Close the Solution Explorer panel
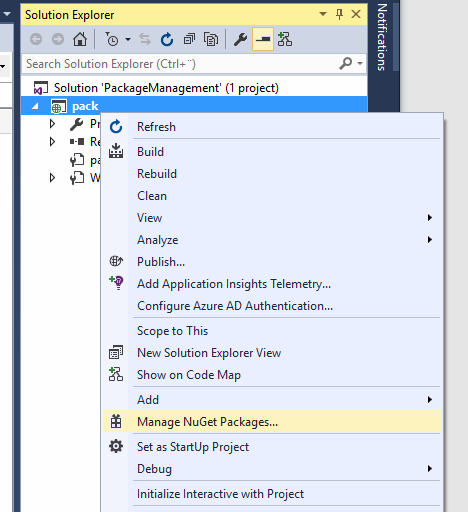This screenshot has width=468, height=512. coord(356,14)
